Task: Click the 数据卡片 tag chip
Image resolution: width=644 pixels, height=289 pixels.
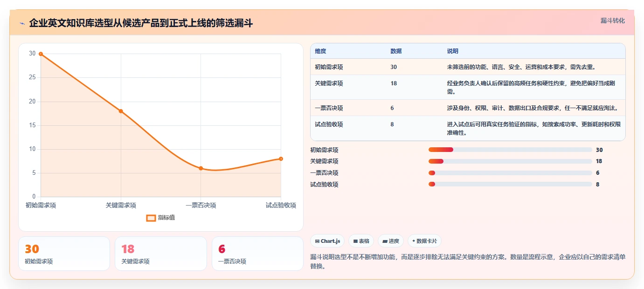Action: click(424, 241)
